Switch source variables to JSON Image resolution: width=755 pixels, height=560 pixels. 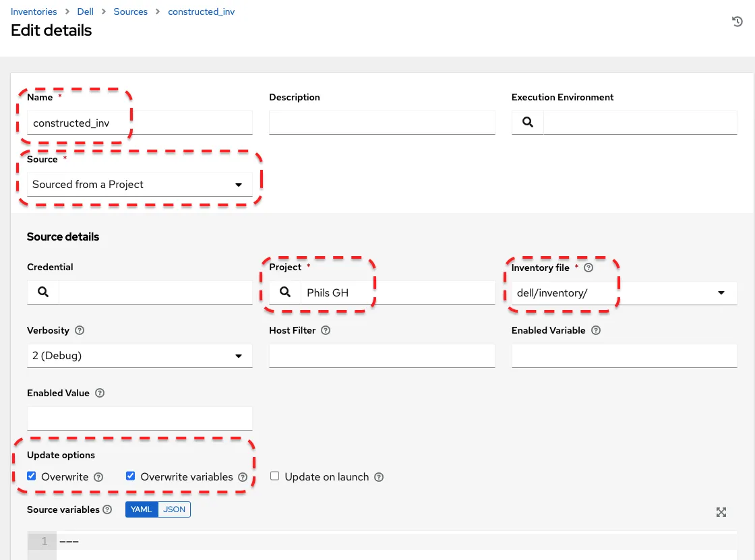click(174, 509)
